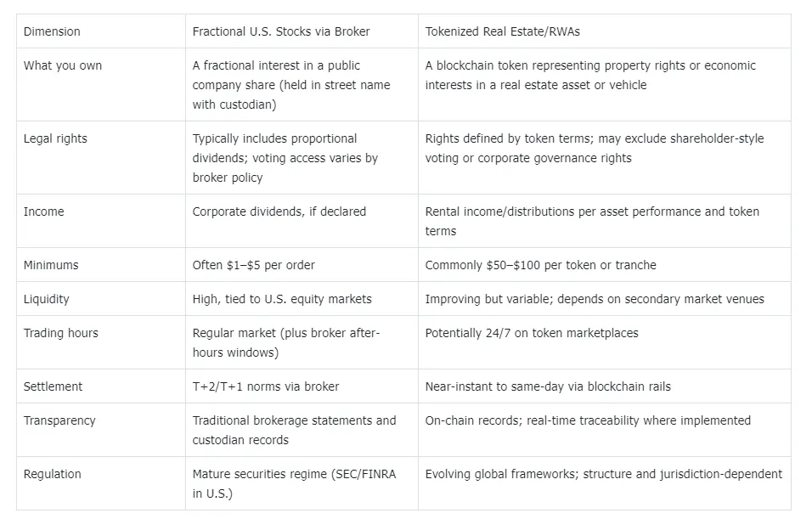Select the 'Liquidity' row label

pos(47,299)
